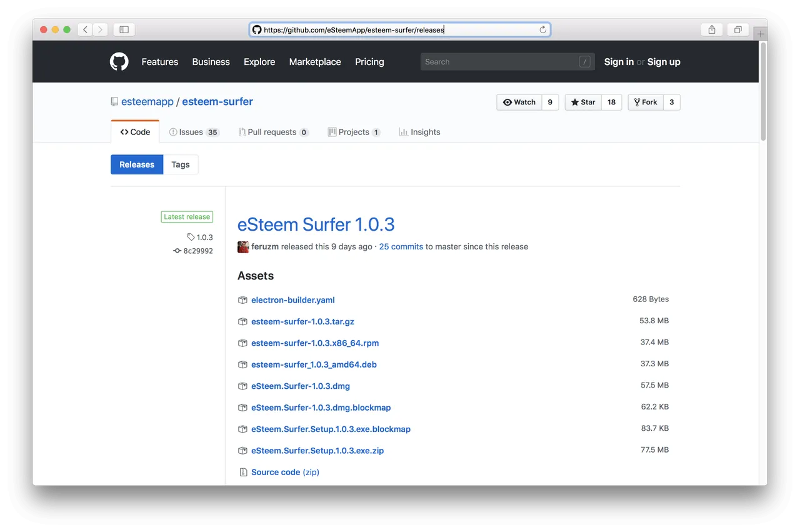Screen dimensions: 800x532
Task: Click the forks count 3
Action: pos(672,102)
